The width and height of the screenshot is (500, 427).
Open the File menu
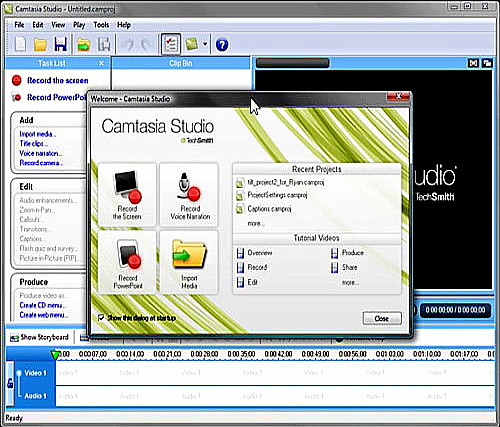(19, 25)
